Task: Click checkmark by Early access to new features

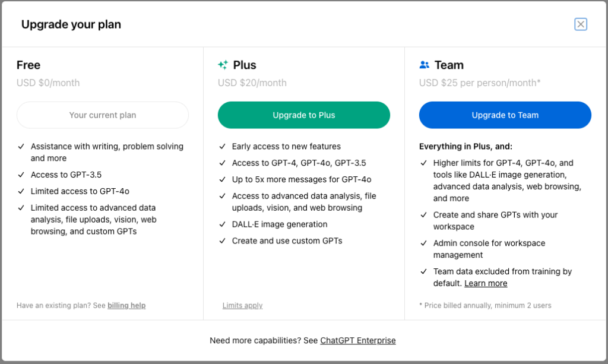Action: [223, 146]
